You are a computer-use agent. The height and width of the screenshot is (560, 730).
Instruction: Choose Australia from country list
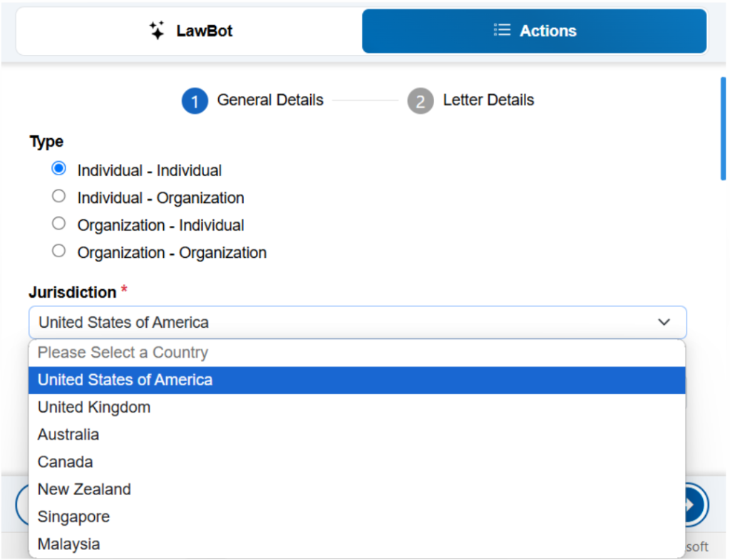[356, 435]
